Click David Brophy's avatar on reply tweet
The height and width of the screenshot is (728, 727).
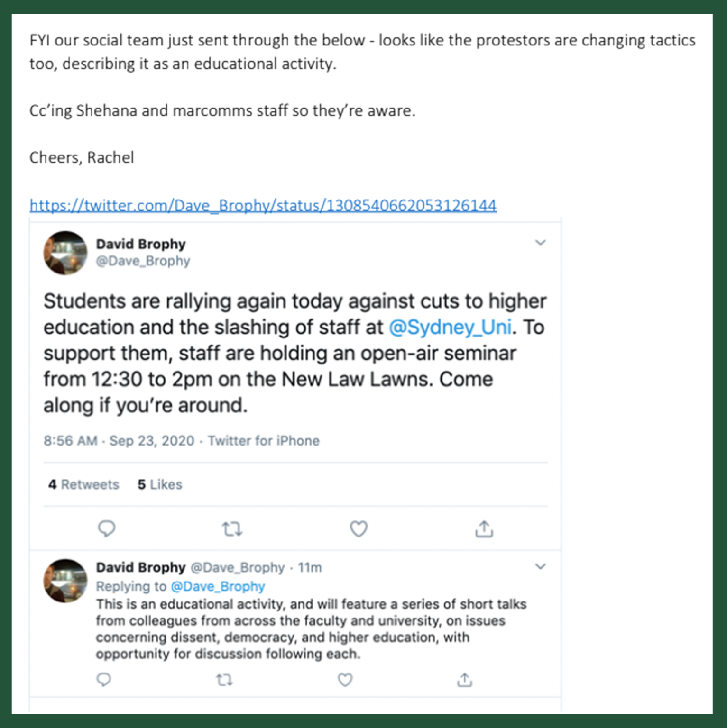point(65,581)
